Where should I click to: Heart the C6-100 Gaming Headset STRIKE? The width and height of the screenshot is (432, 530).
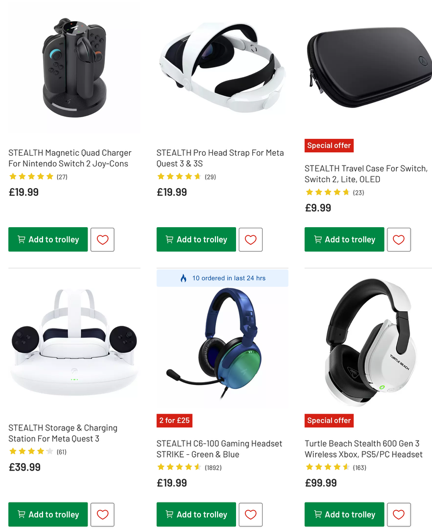(x=250, y=514)
